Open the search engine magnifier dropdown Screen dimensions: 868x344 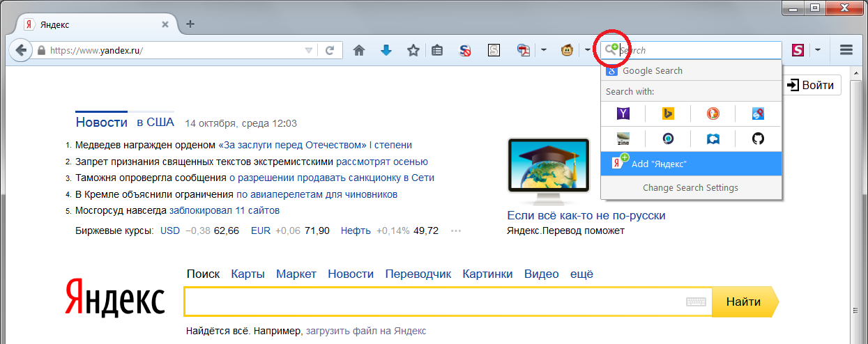pyautogui.click(x=611, y=49)
